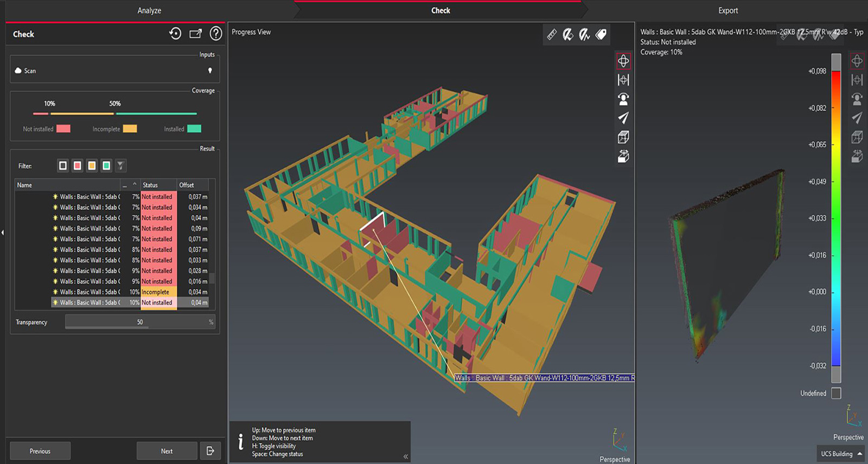Screen dimensions: 868x464
Task: Activate the orbit navigation mode icon
Action: [x=623, y=61]
